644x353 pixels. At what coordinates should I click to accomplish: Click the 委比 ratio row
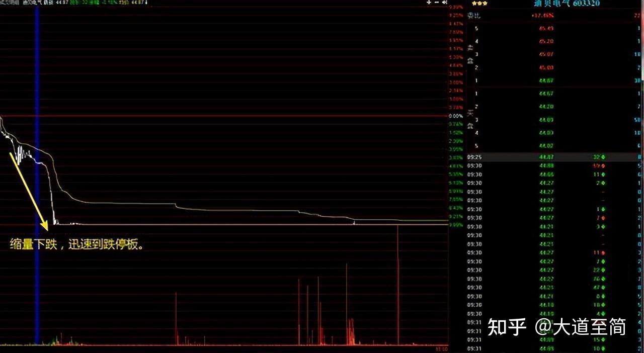pos(554,16)
